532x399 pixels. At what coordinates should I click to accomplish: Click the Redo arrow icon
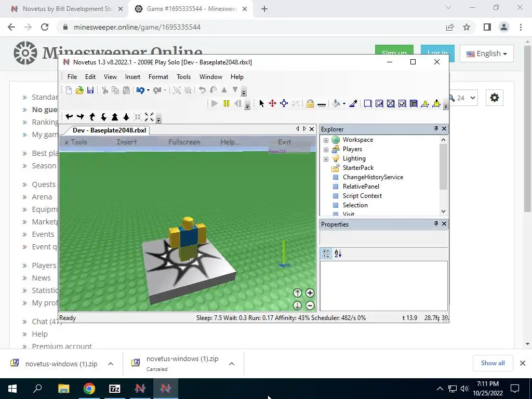[x=157, y=90]
